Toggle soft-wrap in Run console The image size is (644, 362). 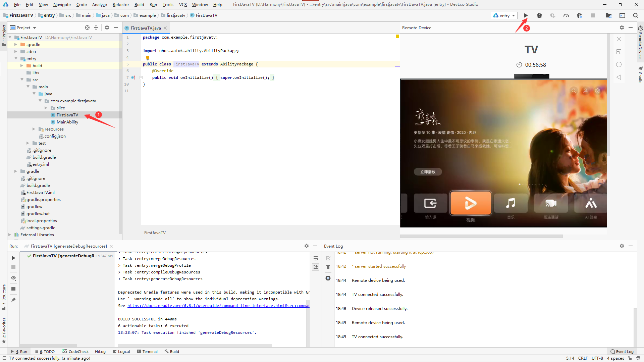point(316,258)
